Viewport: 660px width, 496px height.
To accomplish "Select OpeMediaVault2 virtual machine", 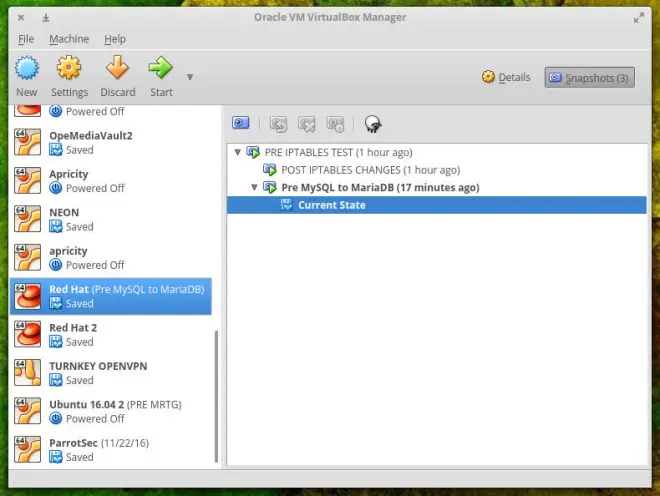I will point(111,142).
